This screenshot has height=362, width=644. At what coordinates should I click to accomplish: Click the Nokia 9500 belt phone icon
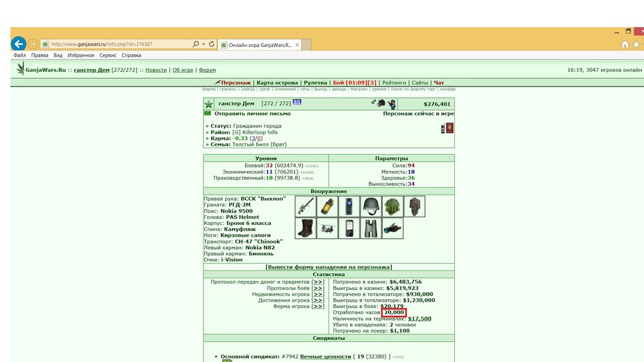pos(349,206)
